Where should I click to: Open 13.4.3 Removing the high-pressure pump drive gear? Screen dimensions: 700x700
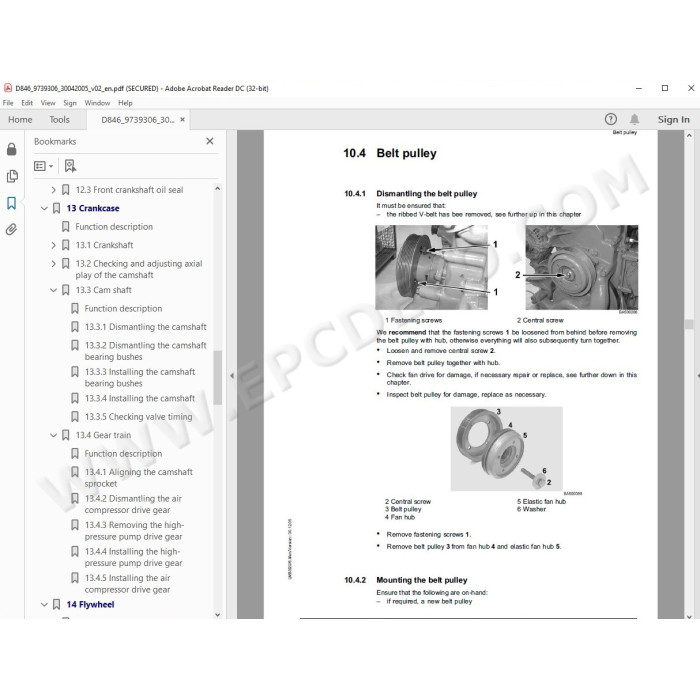coord(134,530)
